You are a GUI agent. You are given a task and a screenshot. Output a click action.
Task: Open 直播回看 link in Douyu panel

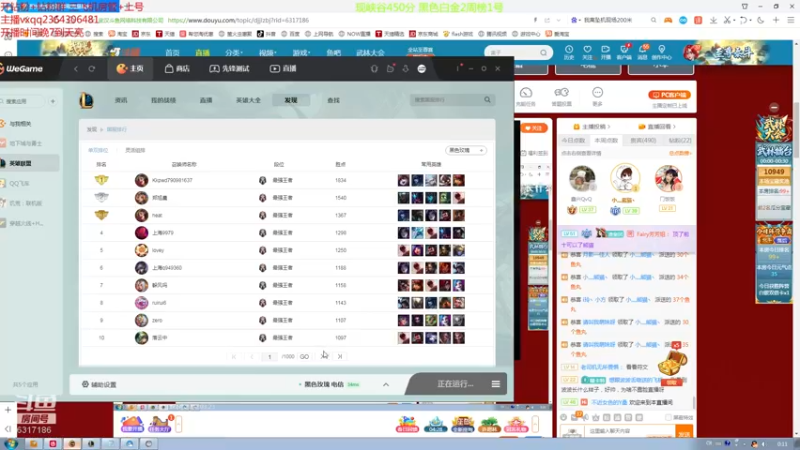[x=657, y=127]
